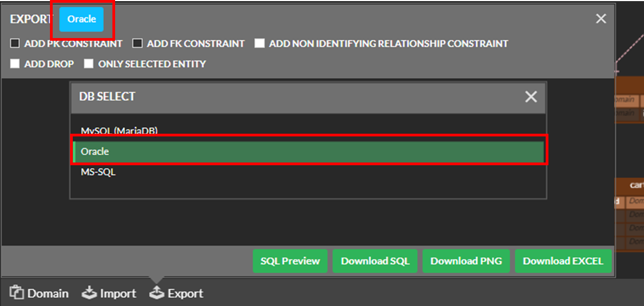Viewport: 644px width, 306px height.
Task: Close the DB SELECT popup
Action: click(531, 97)
